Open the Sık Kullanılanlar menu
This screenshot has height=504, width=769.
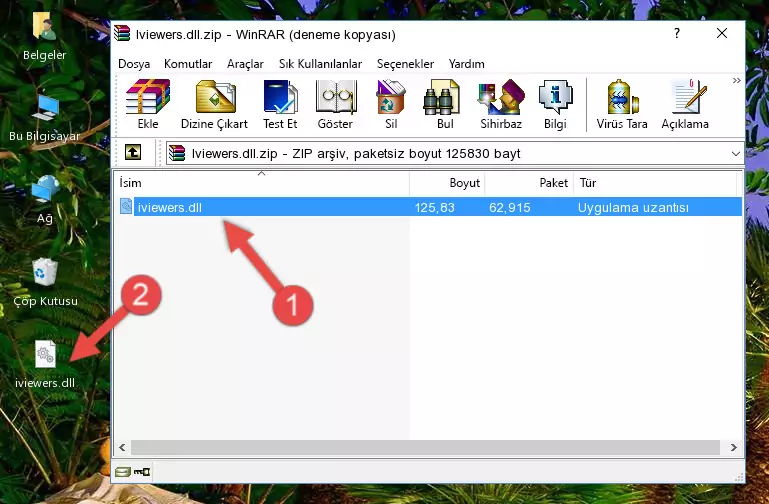[320, 64]
